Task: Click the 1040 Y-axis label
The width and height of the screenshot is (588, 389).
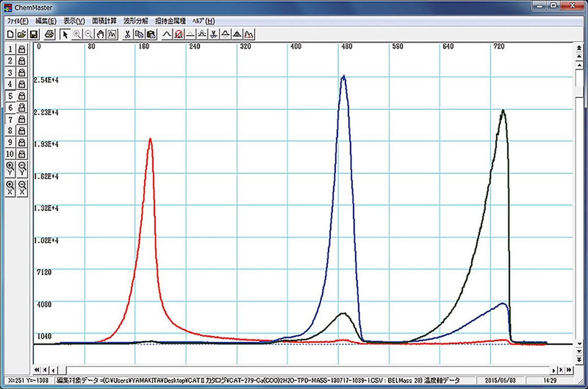Action: [45, 336]
